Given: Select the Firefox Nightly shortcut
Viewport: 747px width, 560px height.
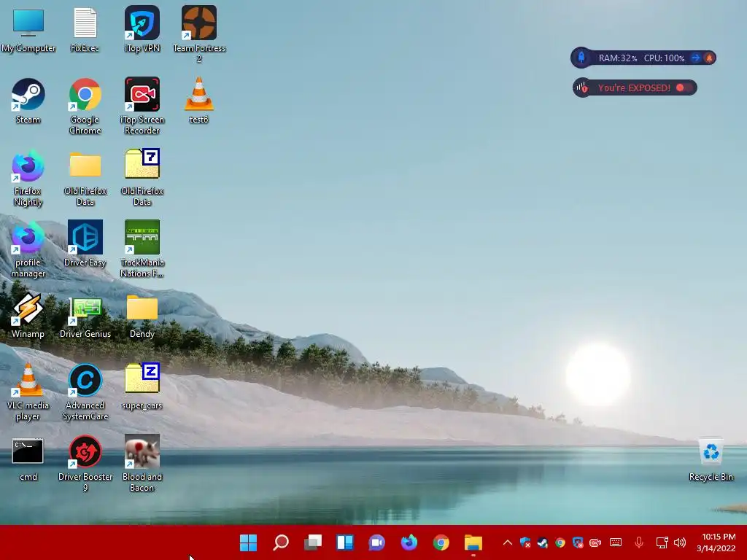Looking at the screenshot, I should [28, 178].
